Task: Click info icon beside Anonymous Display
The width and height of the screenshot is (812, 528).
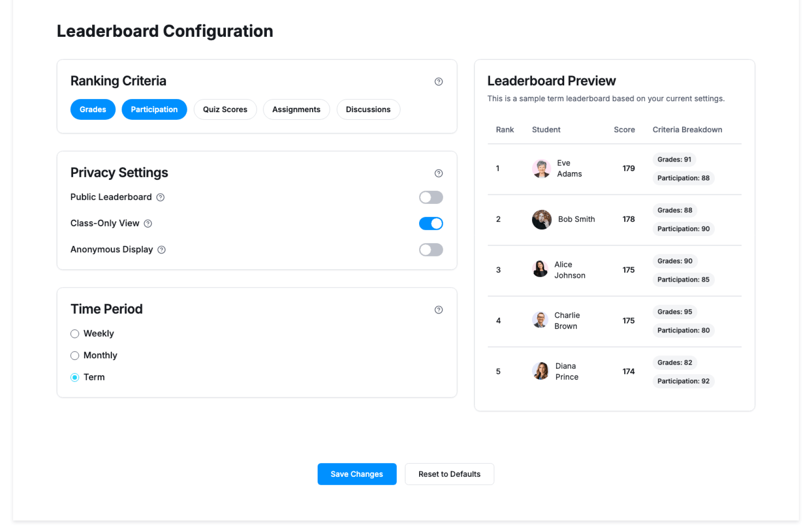Action: [x=162, y=250]
